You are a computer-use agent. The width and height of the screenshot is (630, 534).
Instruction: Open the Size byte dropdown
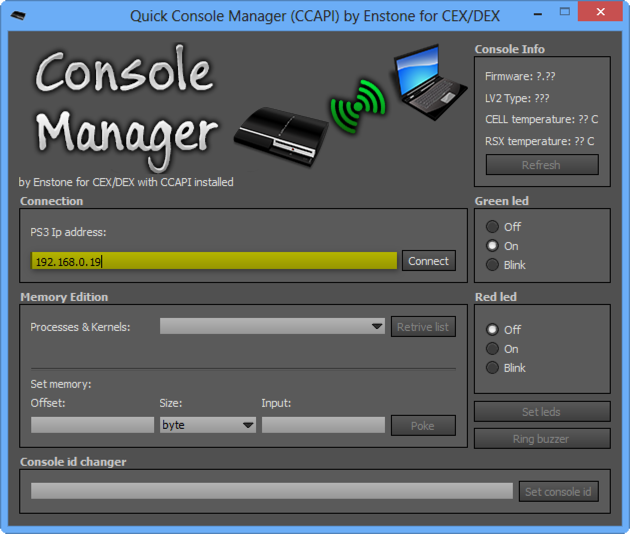(208, 425)
